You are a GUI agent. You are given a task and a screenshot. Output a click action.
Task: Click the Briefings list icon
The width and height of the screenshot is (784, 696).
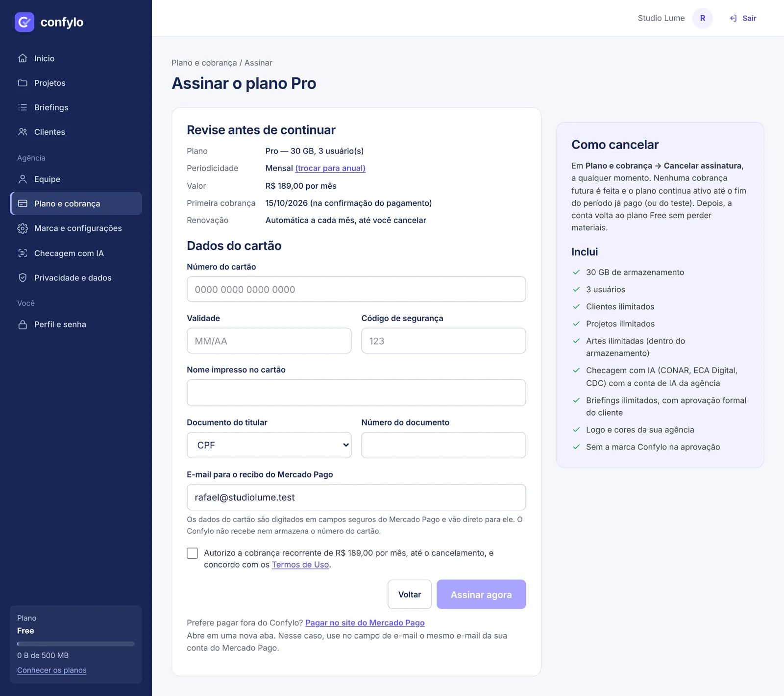(x=23, y=107)
